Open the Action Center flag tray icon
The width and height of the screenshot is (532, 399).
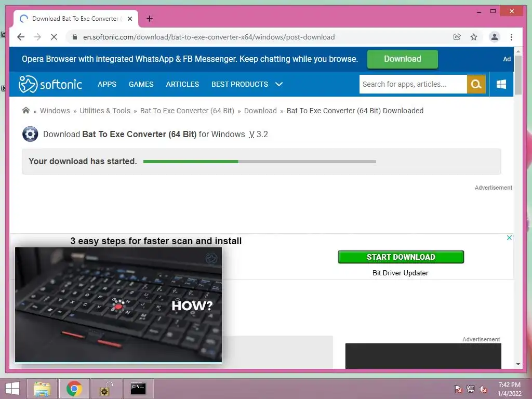[x=458, y=389]
